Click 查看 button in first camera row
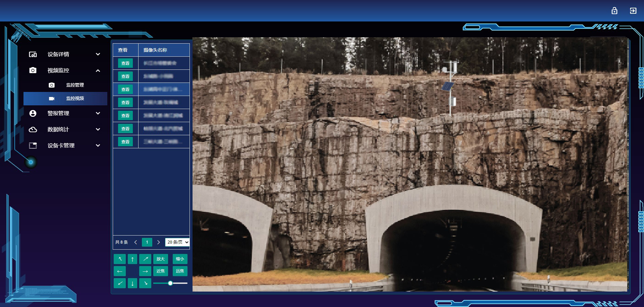 coord(125,63)
